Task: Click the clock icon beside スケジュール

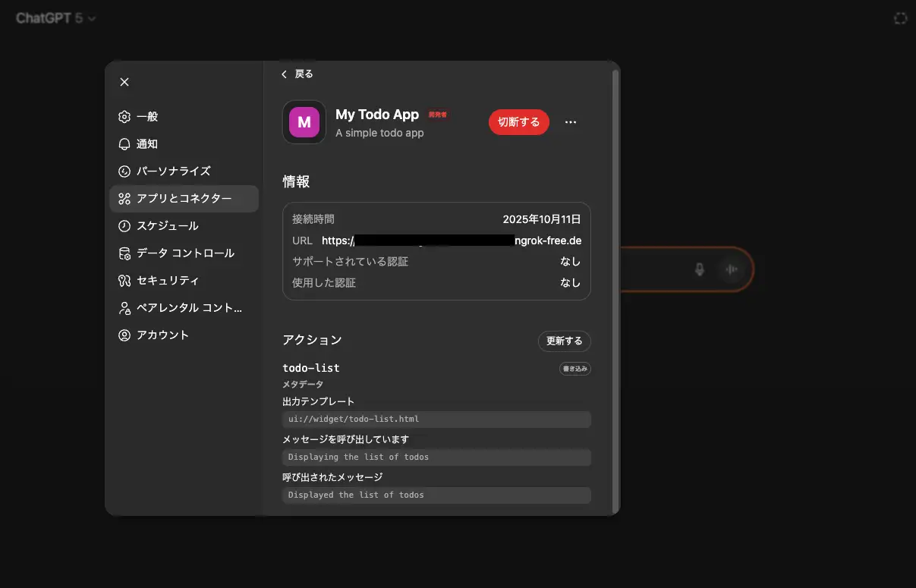Action: [x=124, y=226]
